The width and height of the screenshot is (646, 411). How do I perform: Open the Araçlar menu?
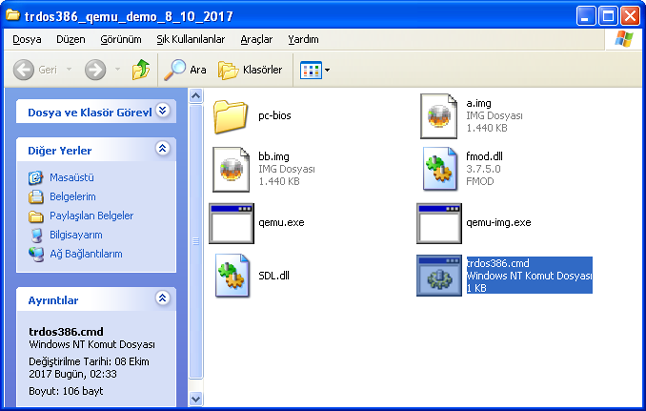click(x=256, y=39)
